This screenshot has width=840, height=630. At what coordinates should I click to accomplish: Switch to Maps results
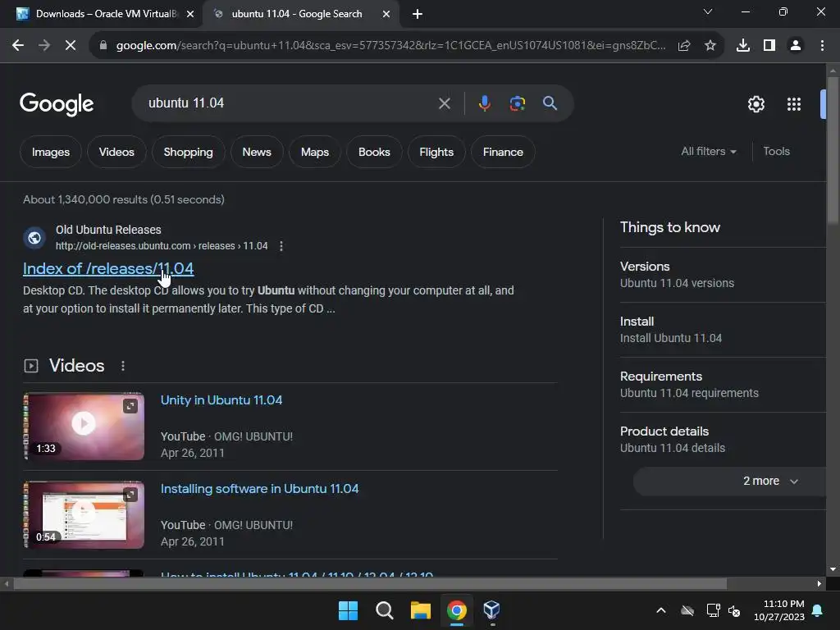tap(315, 152)
